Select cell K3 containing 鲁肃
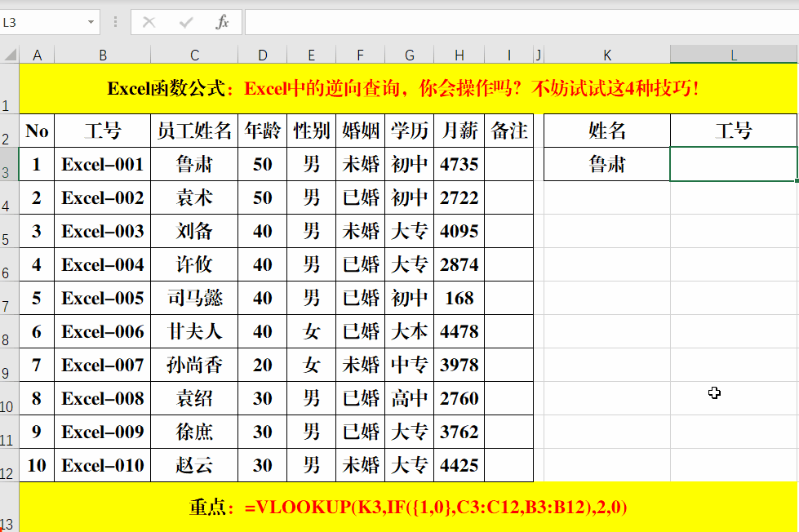Screen dimensions: 799x532 607,164
